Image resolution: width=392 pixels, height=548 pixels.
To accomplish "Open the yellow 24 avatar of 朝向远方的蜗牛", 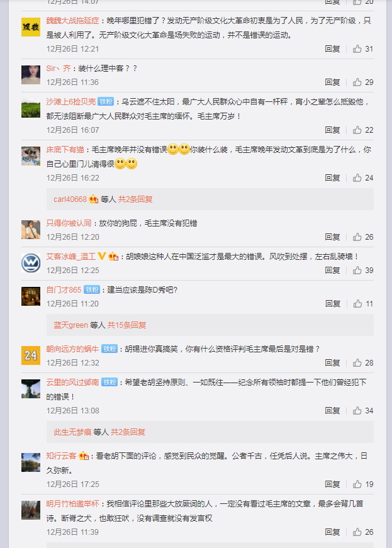I will pyautogui.click(x=31, y=355).
